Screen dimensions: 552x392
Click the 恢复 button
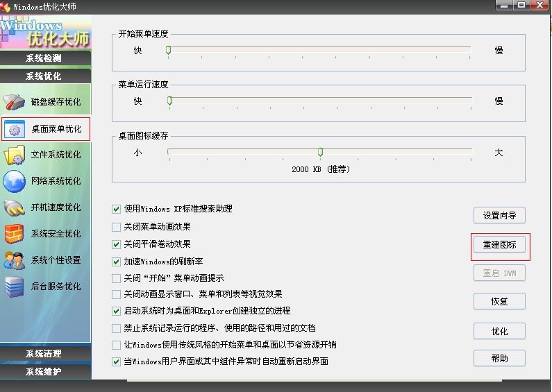[499, 302]
